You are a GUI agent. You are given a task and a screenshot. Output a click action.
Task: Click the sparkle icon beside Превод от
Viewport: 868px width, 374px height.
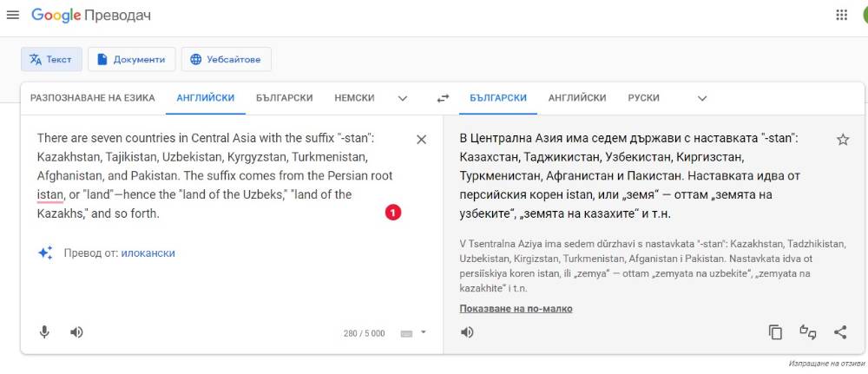pos(45,253)
